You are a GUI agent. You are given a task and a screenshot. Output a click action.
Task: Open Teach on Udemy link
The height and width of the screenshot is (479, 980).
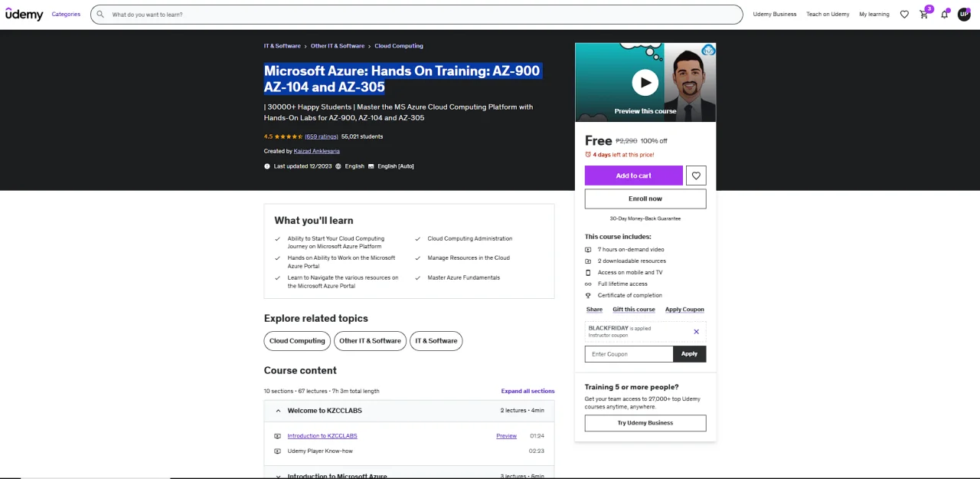pos(828,14)
